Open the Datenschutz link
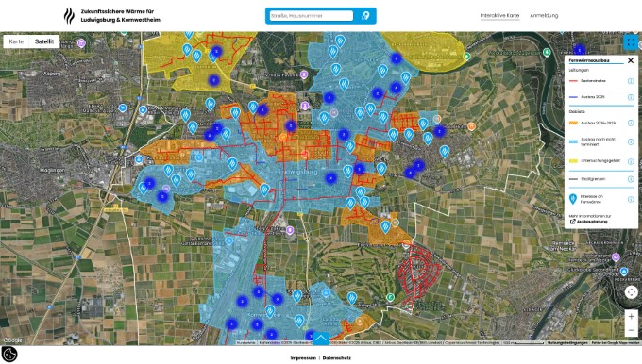Screen dimensions: 642x364 [336, 358]
